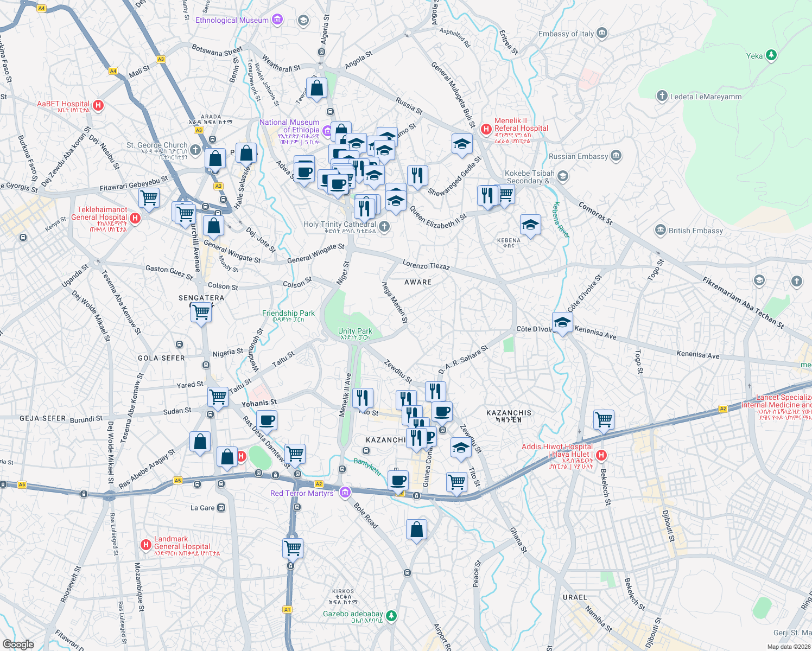Click the Addis Hiwot Hospital marker
This screenshot has width=812, height=651.
[600, 456]
